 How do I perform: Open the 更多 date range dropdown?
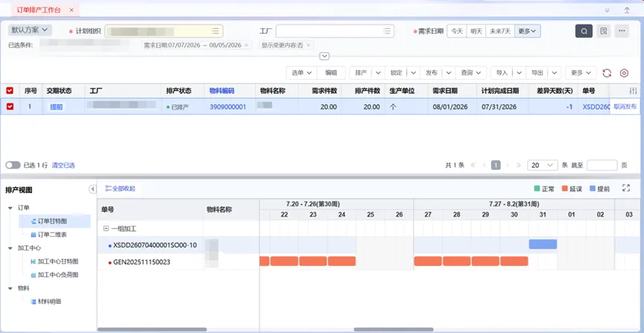pos(528,31)
